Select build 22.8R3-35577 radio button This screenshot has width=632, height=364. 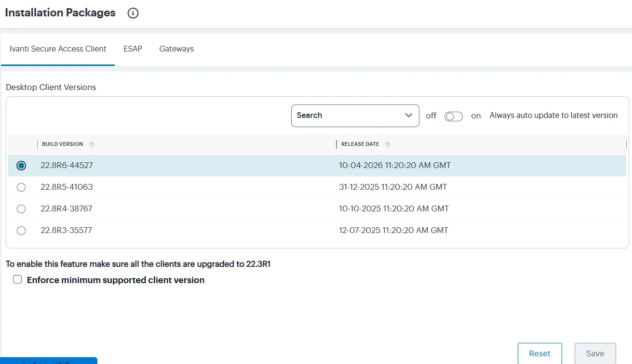click(21, 231)
